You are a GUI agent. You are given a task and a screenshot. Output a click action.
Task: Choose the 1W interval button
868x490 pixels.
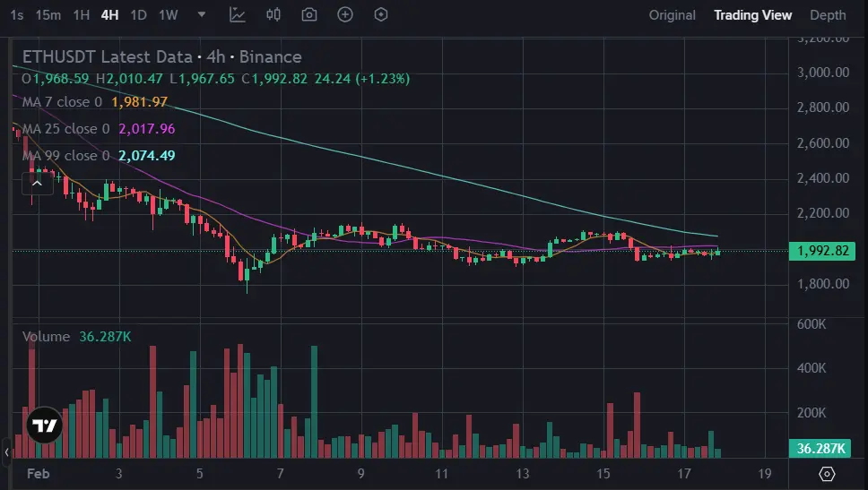[169, 15]
